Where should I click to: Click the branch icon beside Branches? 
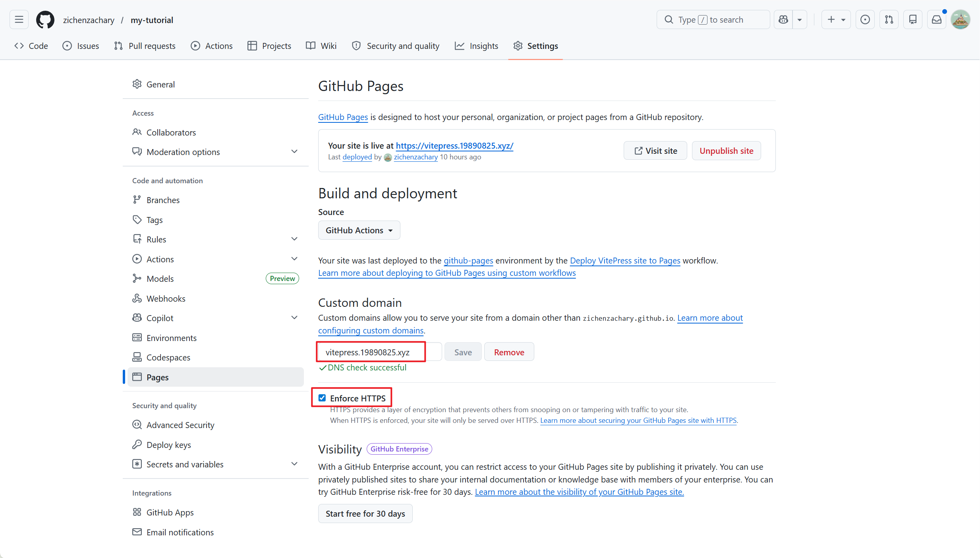[x=137, y=200]
